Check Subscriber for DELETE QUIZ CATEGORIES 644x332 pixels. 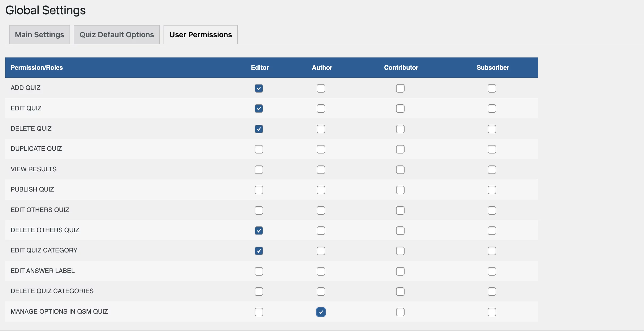coord(492,292)
